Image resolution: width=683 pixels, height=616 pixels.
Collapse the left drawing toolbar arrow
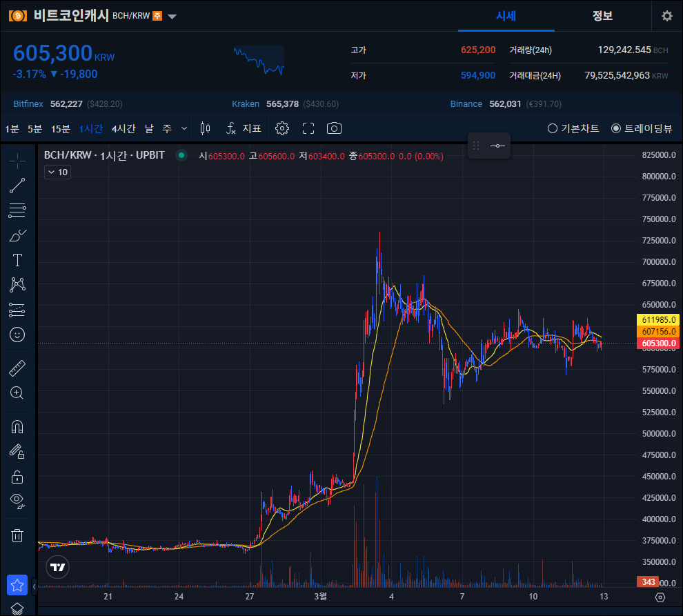click(34, 586)
